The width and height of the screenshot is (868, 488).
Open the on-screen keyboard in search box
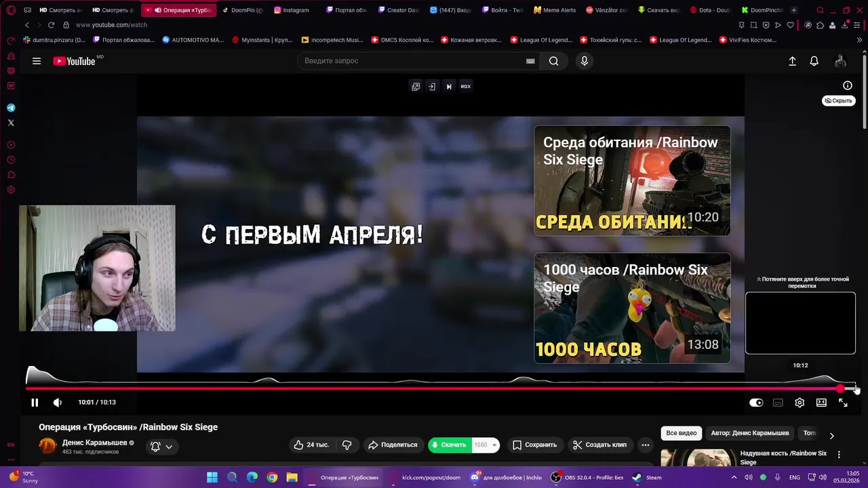pyautogui.click(x=530, y=61)
